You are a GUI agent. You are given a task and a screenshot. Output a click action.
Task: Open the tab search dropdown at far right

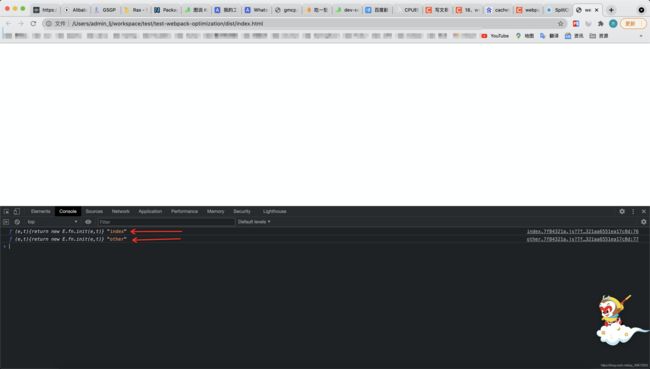tap(641, 10)
